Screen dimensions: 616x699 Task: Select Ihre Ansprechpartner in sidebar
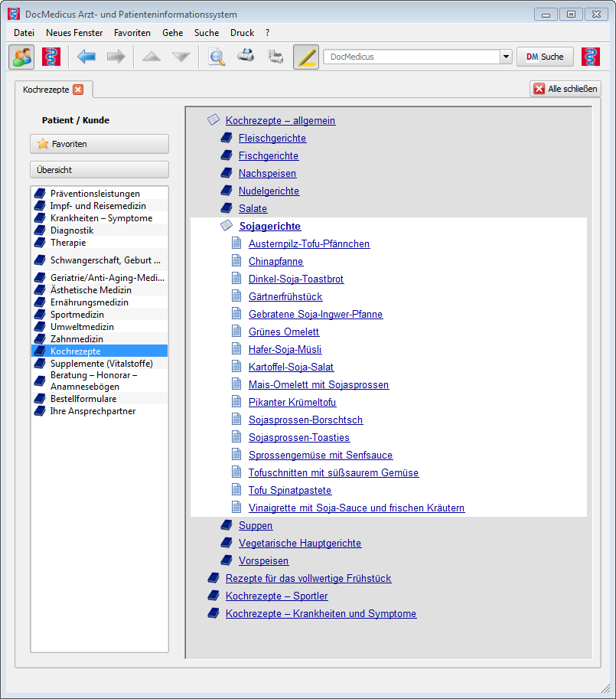pyautogui.click(x=99, y=411)
